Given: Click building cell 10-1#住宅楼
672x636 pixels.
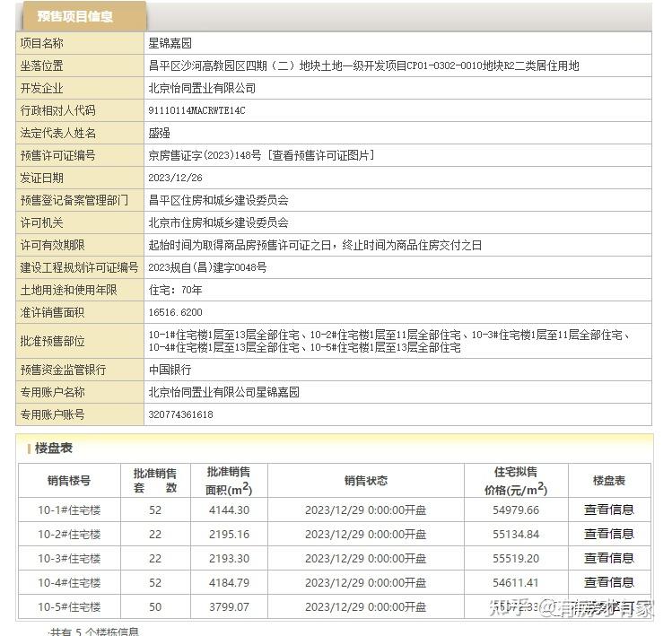Looking at the screenshot, I should [69, 510].
